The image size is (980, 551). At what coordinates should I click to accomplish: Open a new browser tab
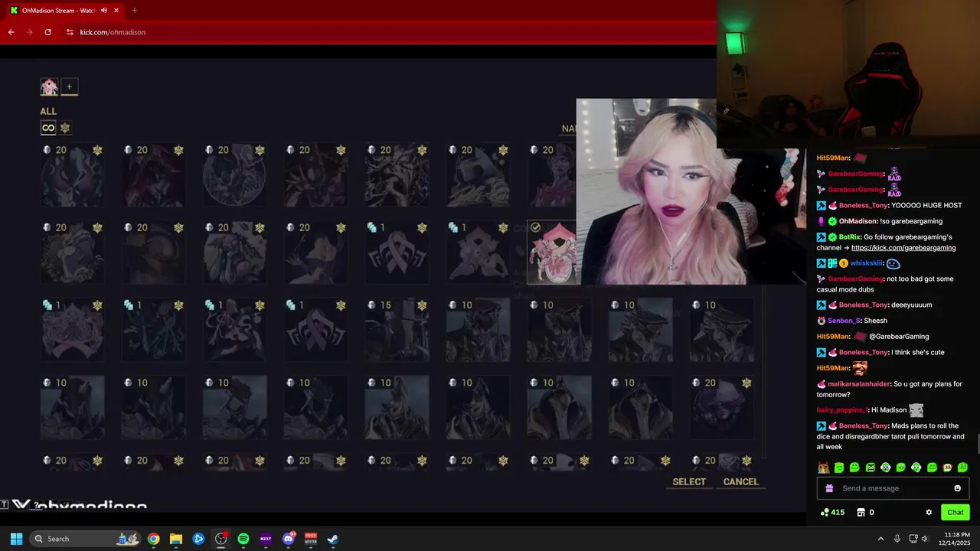pyautogui.click(x=134, y=10)
